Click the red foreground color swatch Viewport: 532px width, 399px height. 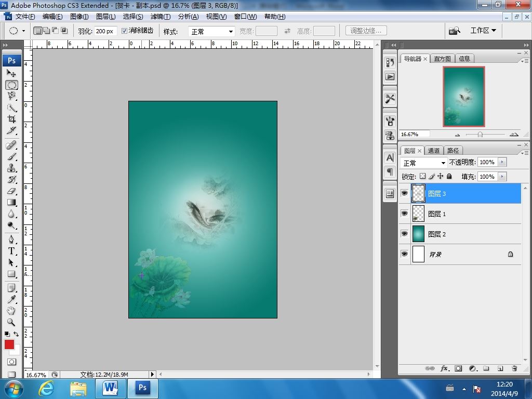click(x=9, y=345)
